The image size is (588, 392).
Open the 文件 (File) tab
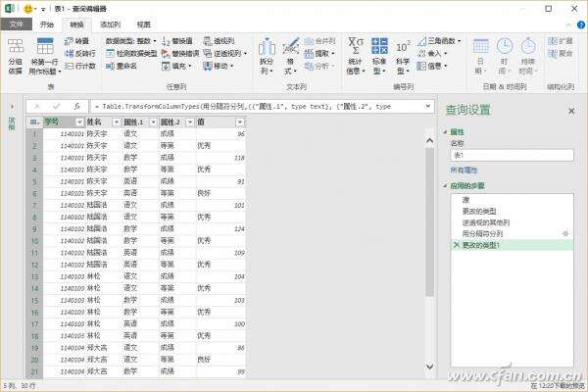17,24
